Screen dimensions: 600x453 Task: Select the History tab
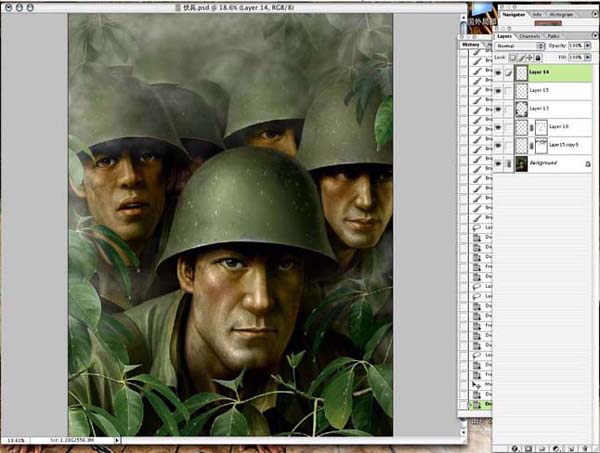[471, 45]
